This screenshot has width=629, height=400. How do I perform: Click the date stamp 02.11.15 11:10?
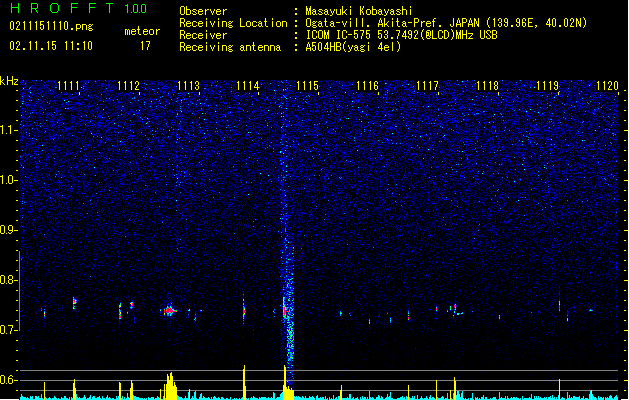[x=51, y=46]
